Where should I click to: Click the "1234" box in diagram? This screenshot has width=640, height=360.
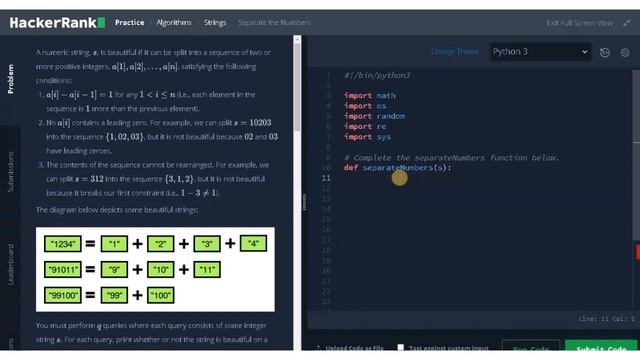tap(62, 244)
